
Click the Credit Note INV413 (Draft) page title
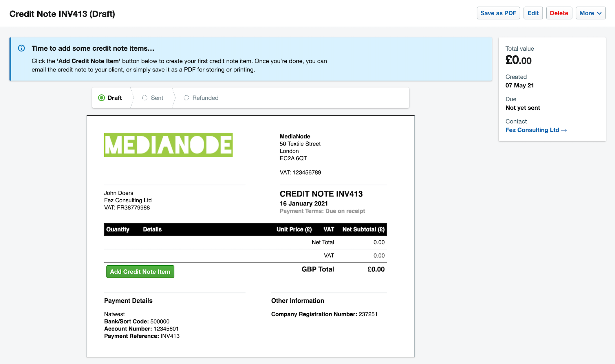click(62, 14)
